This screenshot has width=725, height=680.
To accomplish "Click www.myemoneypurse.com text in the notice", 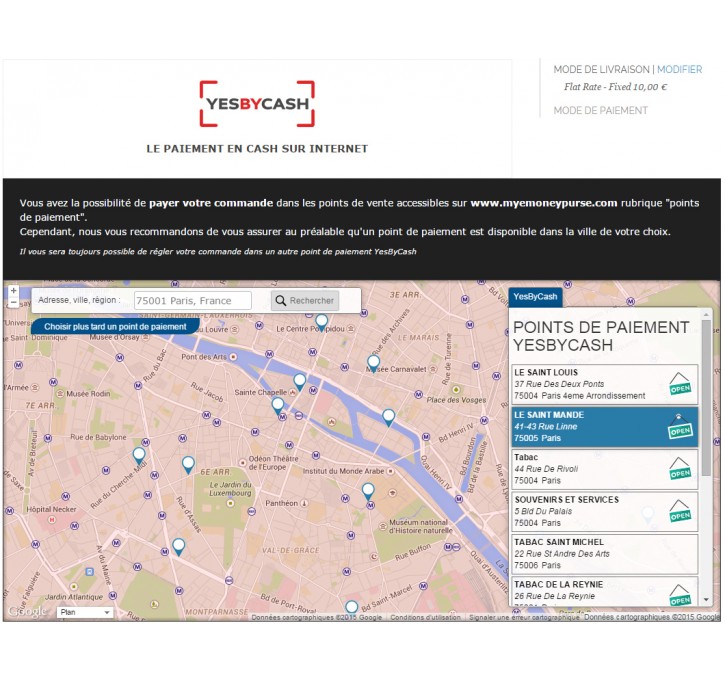I will [x=544, y=203].
